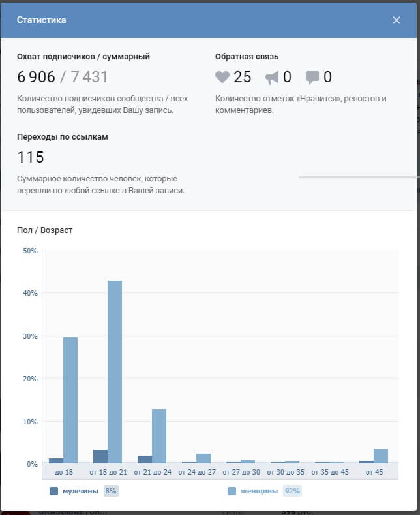The height and width of the screenshot is (515, 420).
Task: Click the Статистика dialog title
Action: pyautogui.click(x=41, y=20)
